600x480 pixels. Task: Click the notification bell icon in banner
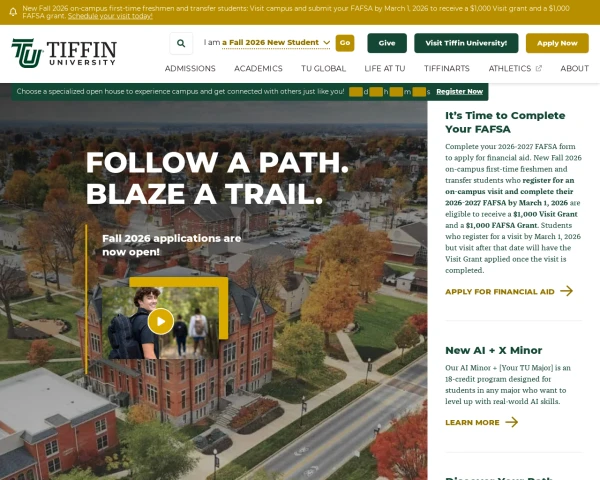(x=13, y=12)
